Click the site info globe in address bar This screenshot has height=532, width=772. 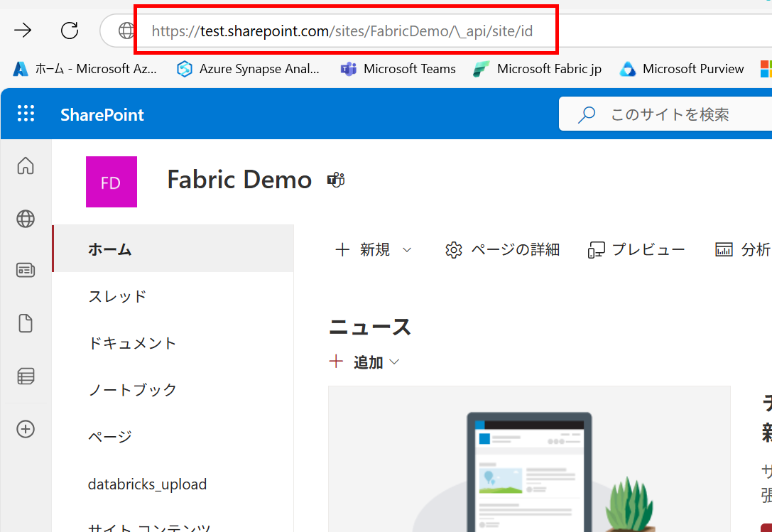126,31
